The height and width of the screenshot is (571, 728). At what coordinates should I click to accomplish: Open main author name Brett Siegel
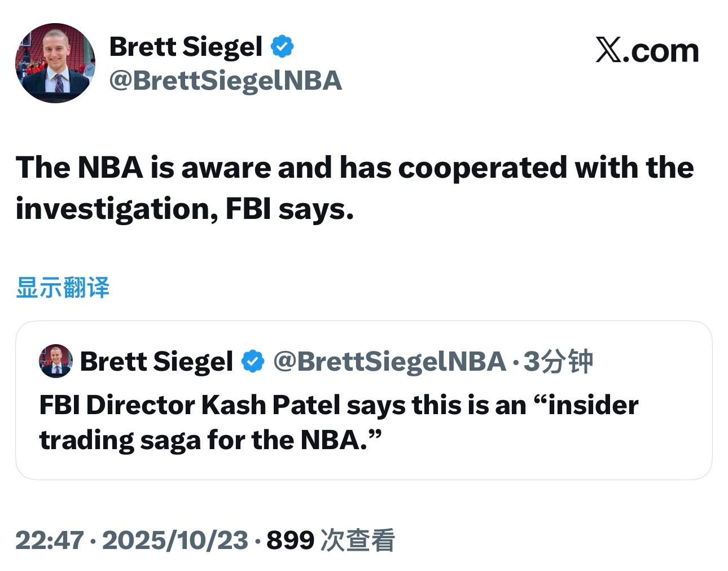click(x=186, y=46)
